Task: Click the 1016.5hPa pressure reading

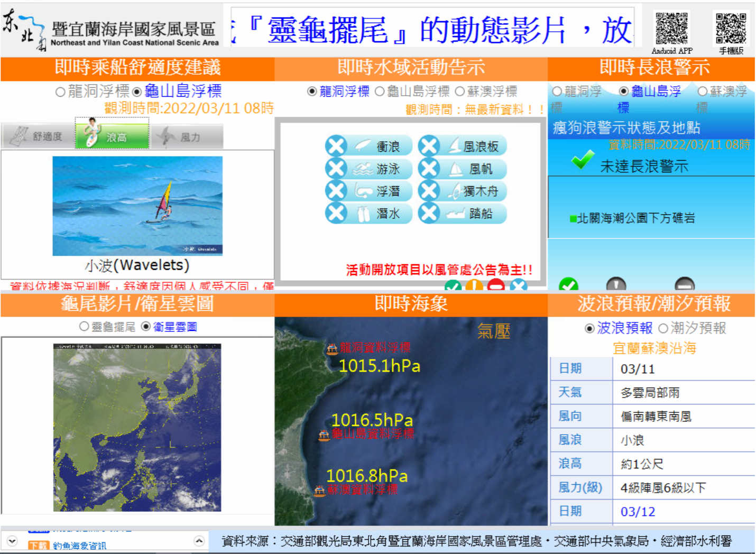Action: (372, 420)
